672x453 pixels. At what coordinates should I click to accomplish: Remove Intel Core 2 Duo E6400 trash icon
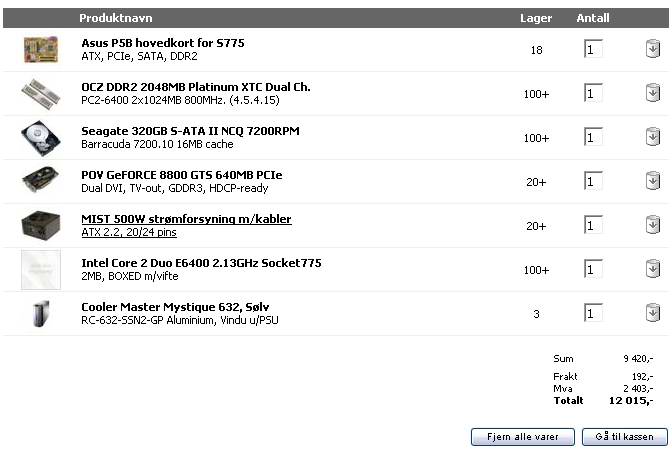pos(653,270)
